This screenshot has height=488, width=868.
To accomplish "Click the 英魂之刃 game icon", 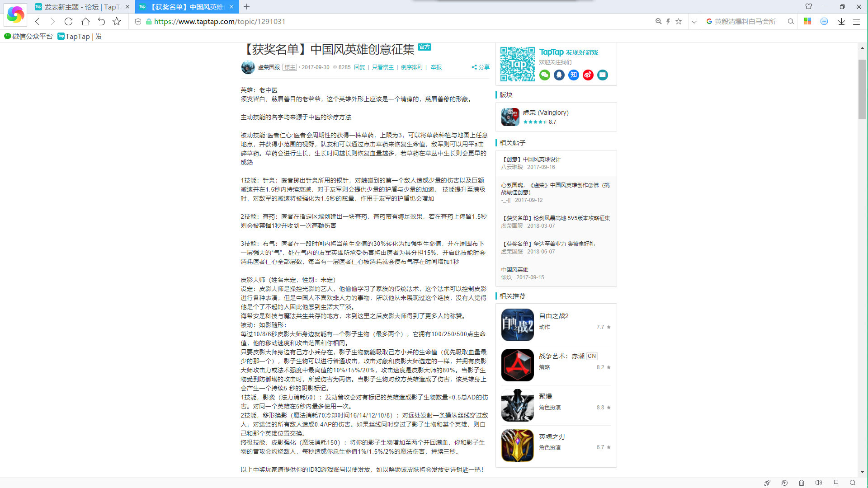I will pos(518,446).
